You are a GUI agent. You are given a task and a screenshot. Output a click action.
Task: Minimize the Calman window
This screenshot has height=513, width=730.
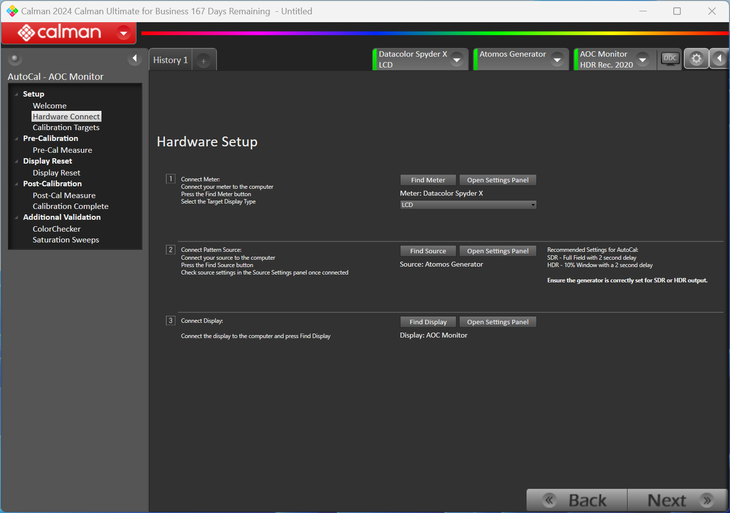[x=643, y=11]
